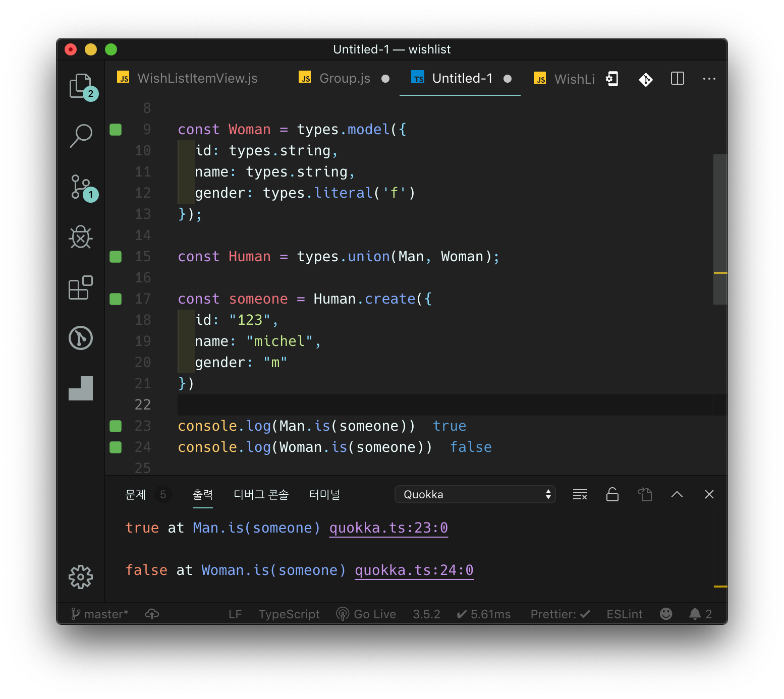The height and width of the screenshot is (699, 784).
Task: Open the Search panel in activity bar
Action: click(81, 136)
